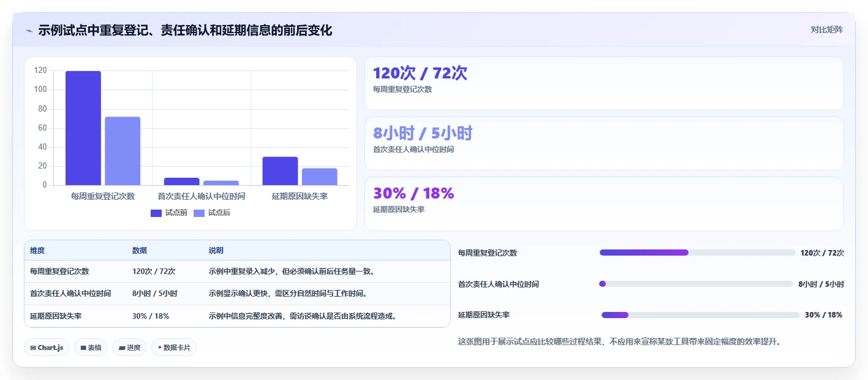Click the note 示例显示确认更快

288,294
